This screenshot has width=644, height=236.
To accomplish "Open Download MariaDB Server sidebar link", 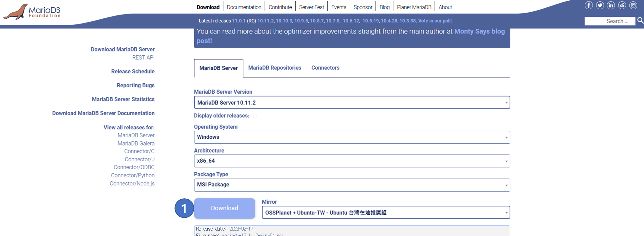I will [x=123, y=49].
